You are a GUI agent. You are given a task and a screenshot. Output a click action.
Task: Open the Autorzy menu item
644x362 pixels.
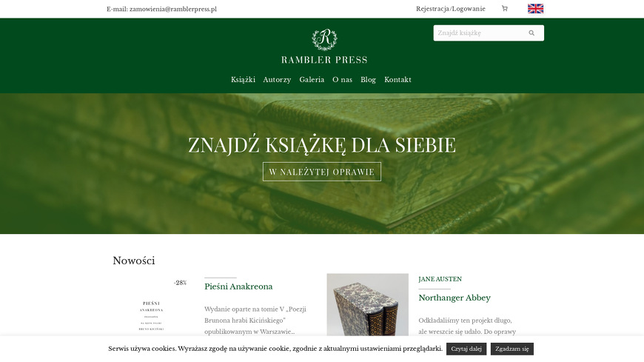(x=277, y=80)
